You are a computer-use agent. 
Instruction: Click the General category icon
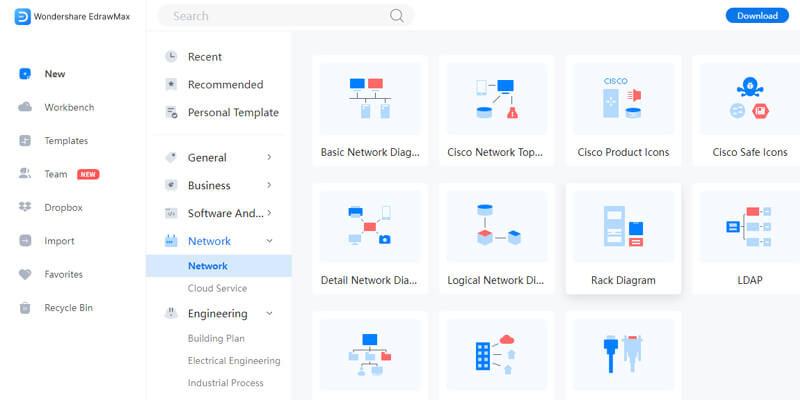(171, 158)
